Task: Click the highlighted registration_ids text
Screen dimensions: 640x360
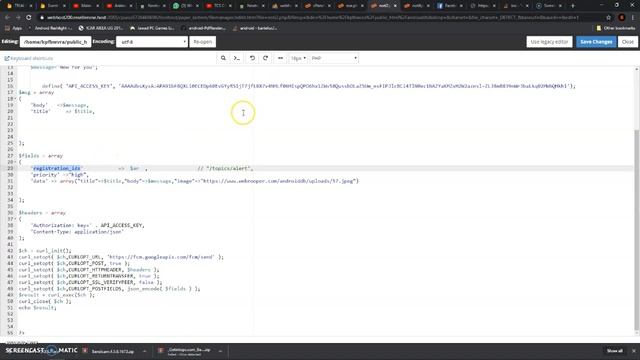Action: (x=57, y=168)
